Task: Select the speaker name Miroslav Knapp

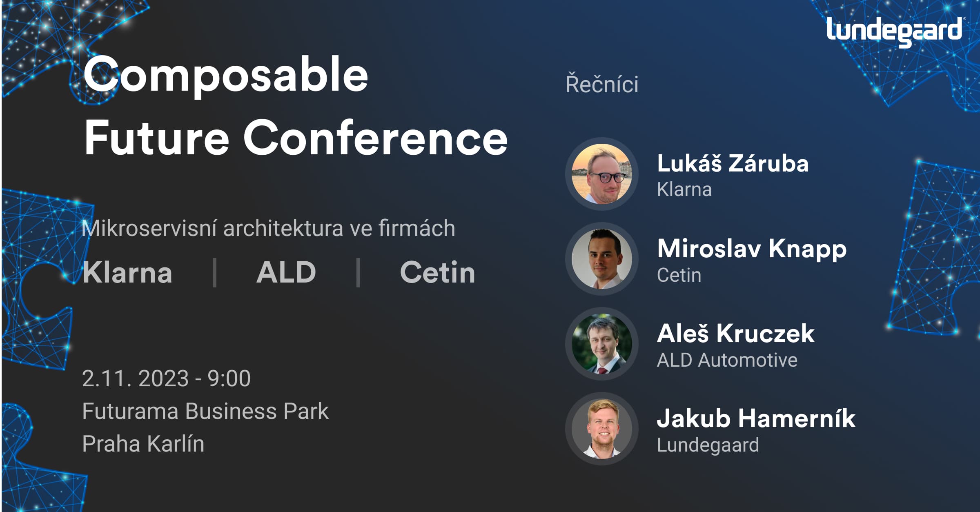Action: [752, 249]
